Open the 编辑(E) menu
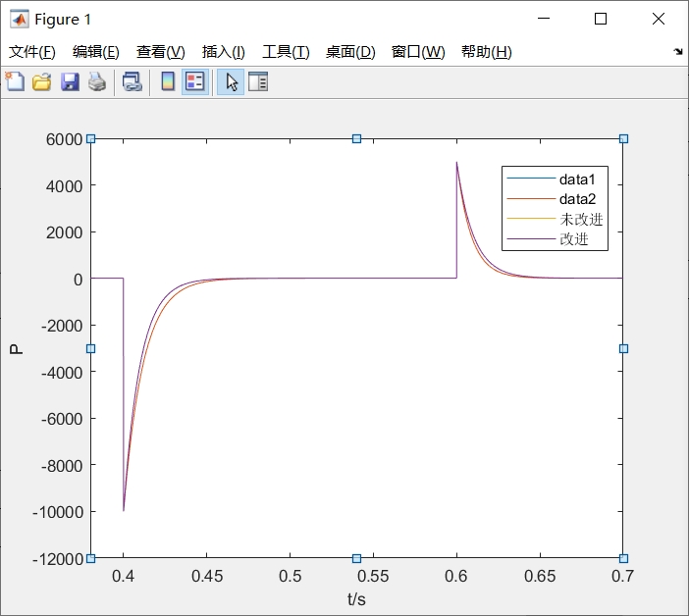Viewport: 689px width, 616px height. (x=96, y=52)
